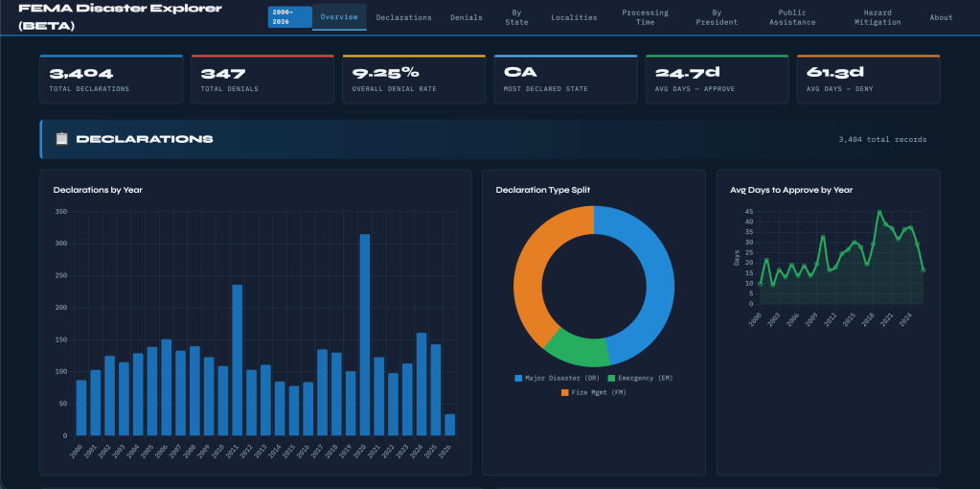Toggle the Major Disaster (DR) legend item
The height and width of the screenshot is (489, 980).
click(557, 378)
